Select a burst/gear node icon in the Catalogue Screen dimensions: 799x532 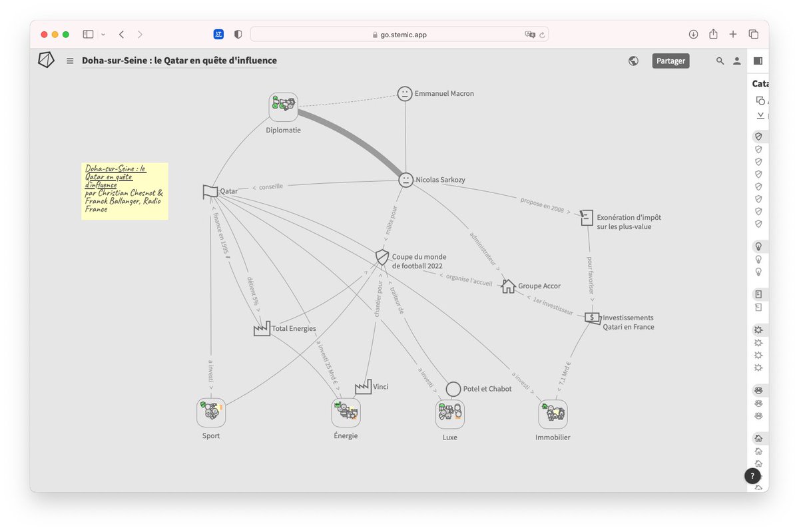pyautogui.click(x=758, y=329)
